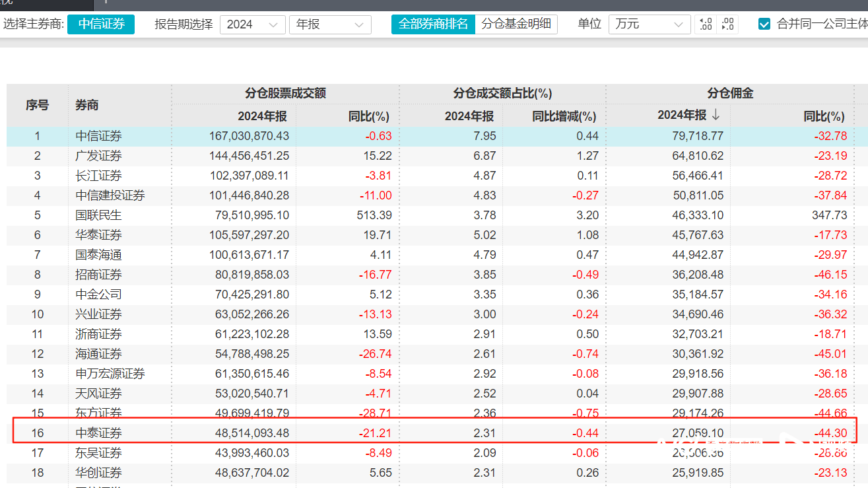Viewport: 868px width, 488px height.
Task: Click the 中信证券 main broker button
Action: pyautogui.click(x=100, y=24)
